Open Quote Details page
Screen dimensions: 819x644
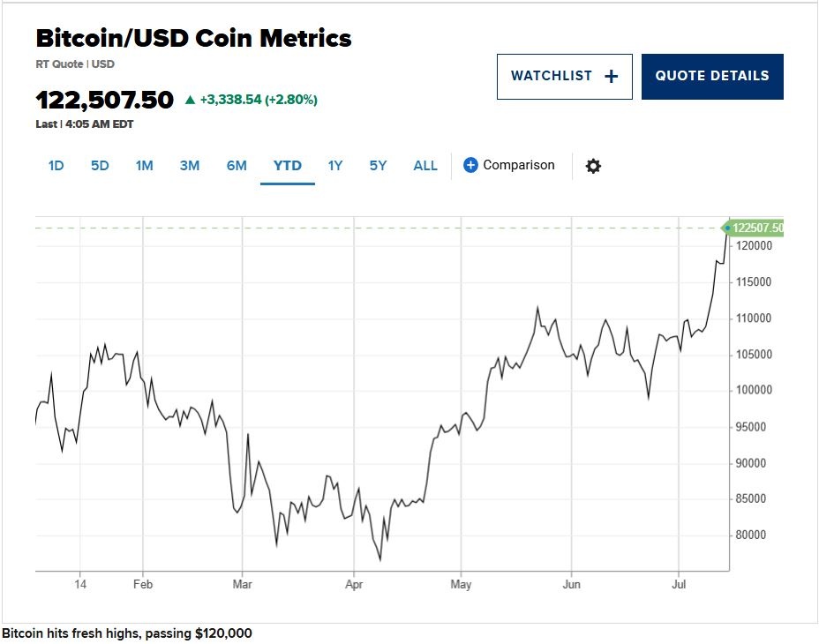pos(712,77)
